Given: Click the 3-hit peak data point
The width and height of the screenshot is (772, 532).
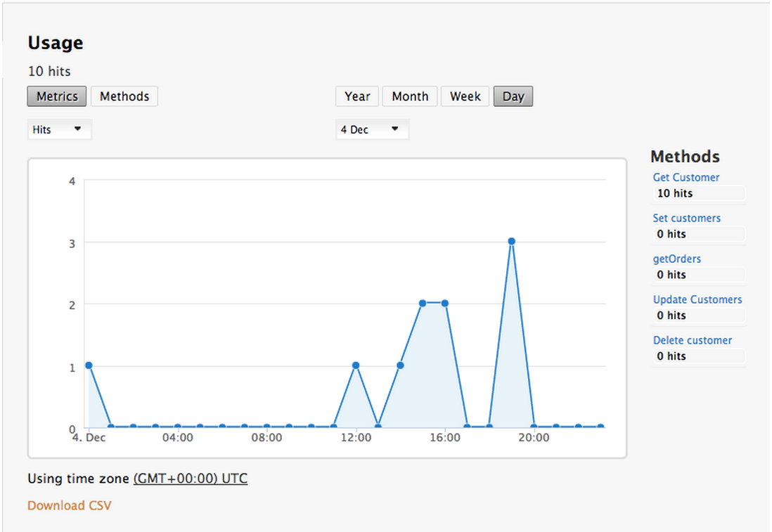Looking at the screenshot, I should click(x=511, y=241).
